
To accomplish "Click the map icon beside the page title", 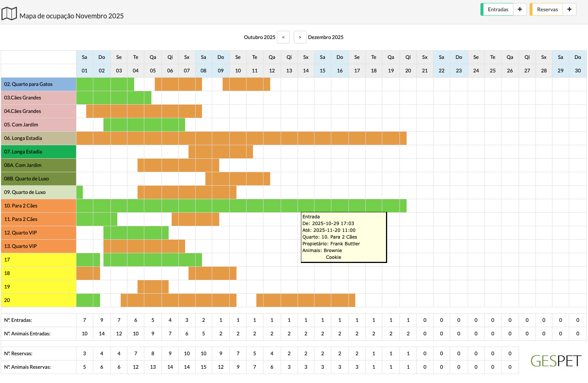I will [x=9, y=14].
